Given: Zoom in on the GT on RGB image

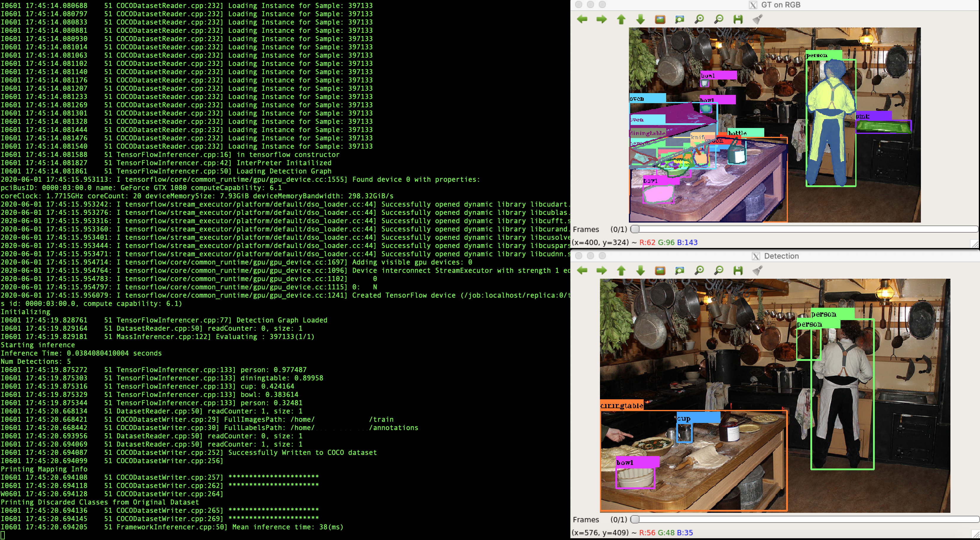Looking at the screenshot, I should [x=699, y=20].
